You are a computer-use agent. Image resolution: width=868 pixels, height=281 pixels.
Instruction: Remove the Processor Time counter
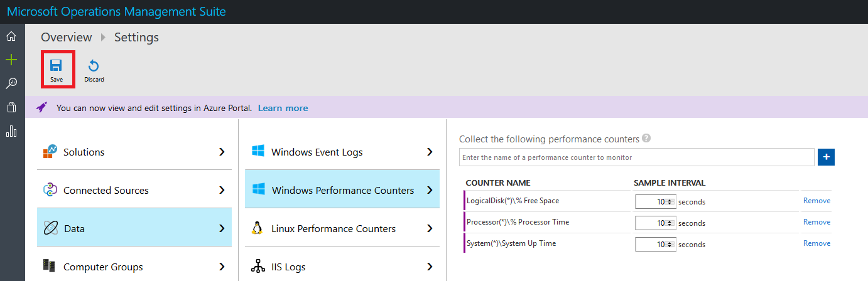816,222
